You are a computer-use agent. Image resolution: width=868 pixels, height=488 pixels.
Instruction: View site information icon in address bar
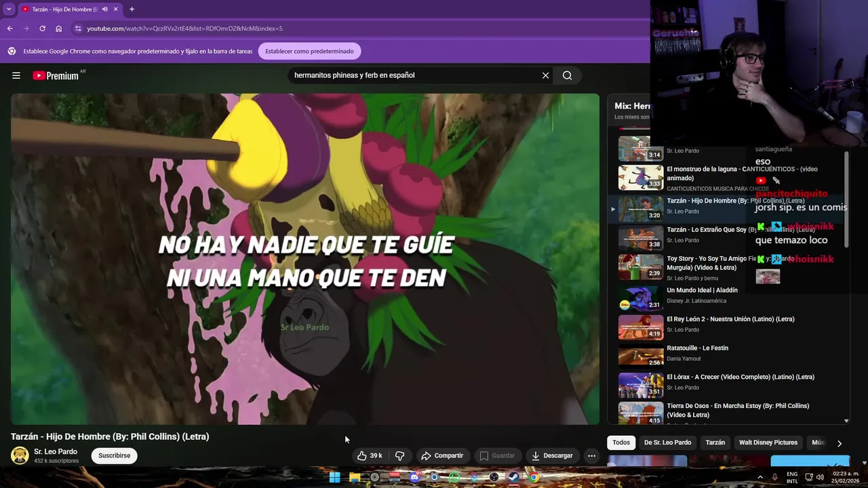[78, 28]
